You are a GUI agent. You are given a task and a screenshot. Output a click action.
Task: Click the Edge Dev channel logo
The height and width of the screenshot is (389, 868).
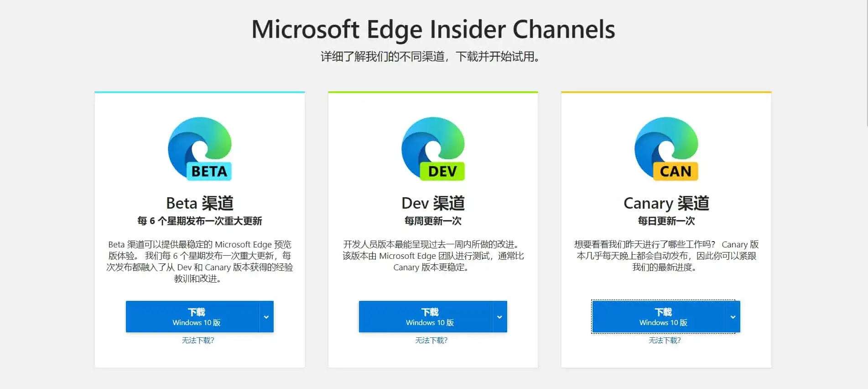click(433, 146)
